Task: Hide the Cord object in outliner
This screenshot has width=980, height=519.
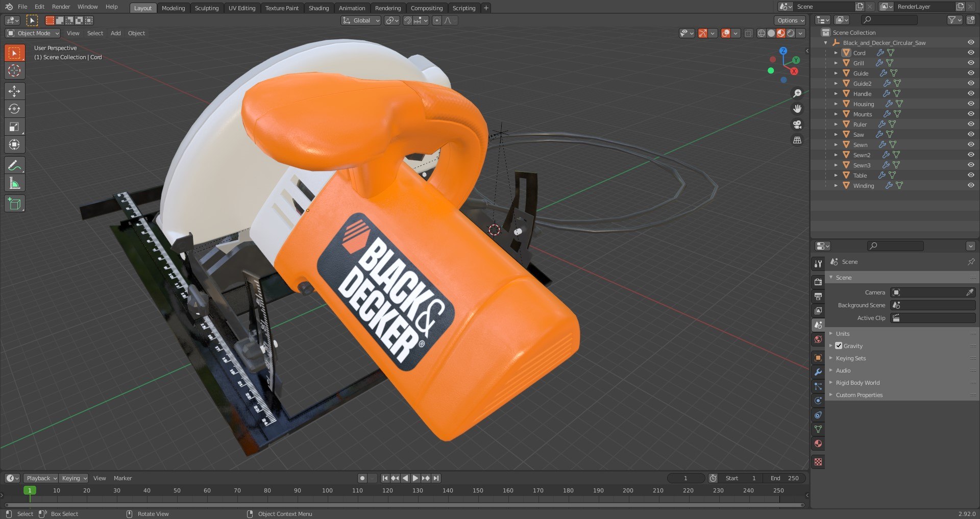Action: [971, 53]
